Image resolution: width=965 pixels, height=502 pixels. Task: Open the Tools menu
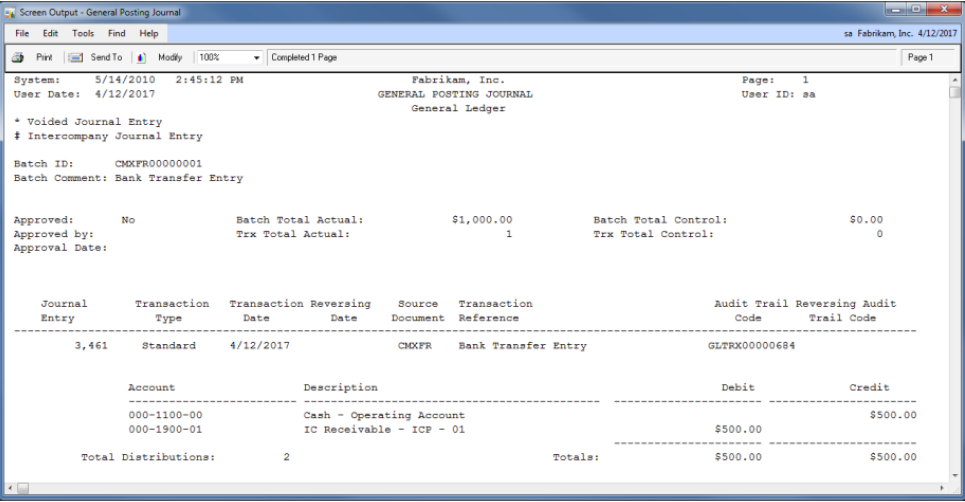[x=83, y=33]
